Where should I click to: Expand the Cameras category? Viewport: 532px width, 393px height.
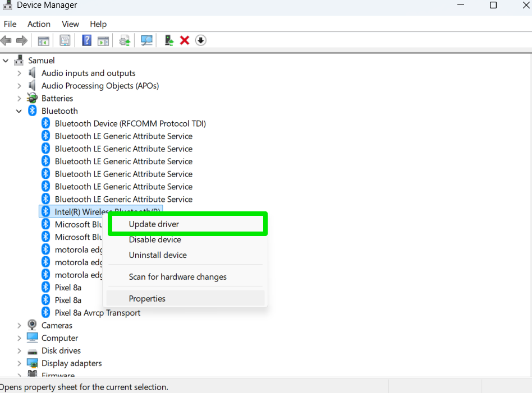point(19,326)
